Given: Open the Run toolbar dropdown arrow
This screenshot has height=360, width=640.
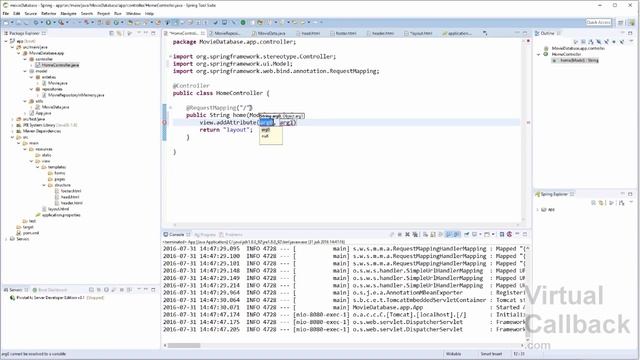Looking at the screenshot, I should (53, 22).
